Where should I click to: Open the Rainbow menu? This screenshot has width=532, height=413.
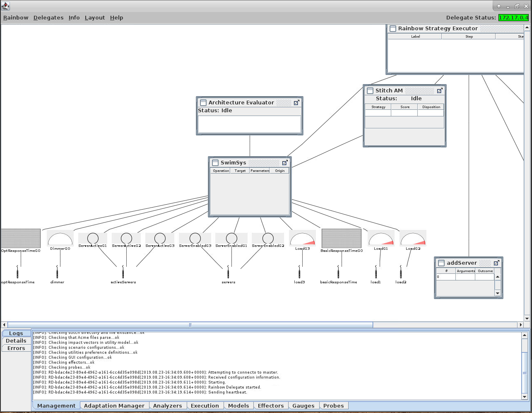coord(16,18)
